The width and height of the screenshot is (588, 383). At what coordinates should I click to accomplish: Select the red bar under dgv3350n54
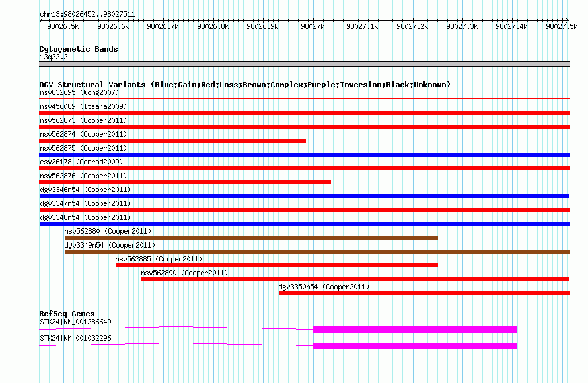pyautogui.click(x=424, y=293)
